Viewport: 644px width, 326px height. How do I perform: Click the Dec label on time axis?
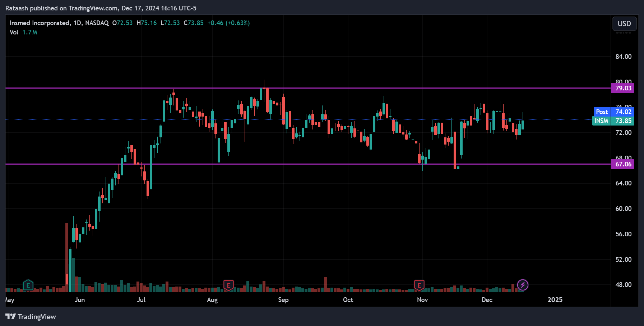point(487,300)
